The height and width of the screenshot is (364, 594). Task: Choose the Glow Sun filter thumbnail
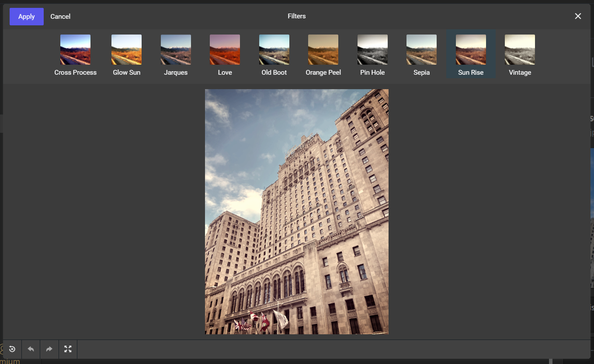point(127,50)
